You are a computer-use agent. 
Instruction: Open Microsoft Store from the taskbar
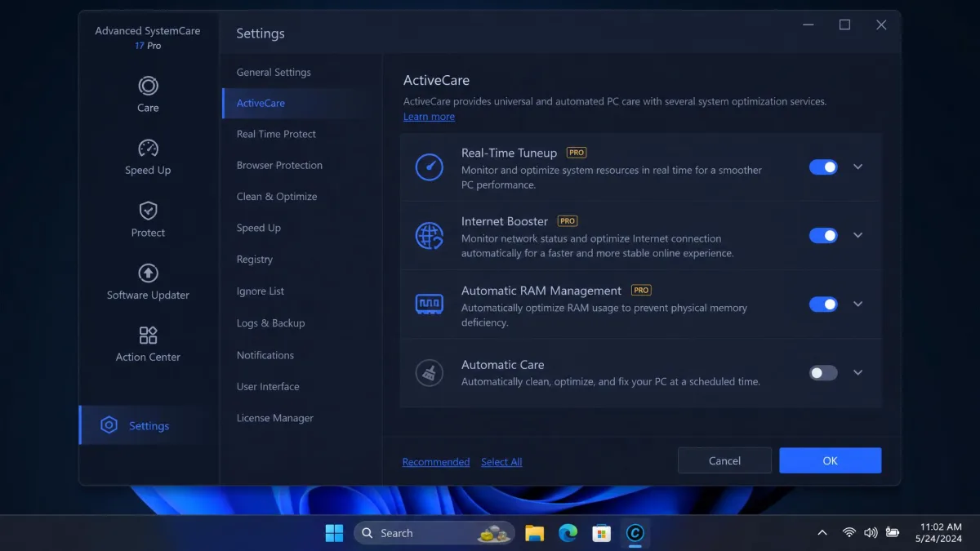click(601, 533)
